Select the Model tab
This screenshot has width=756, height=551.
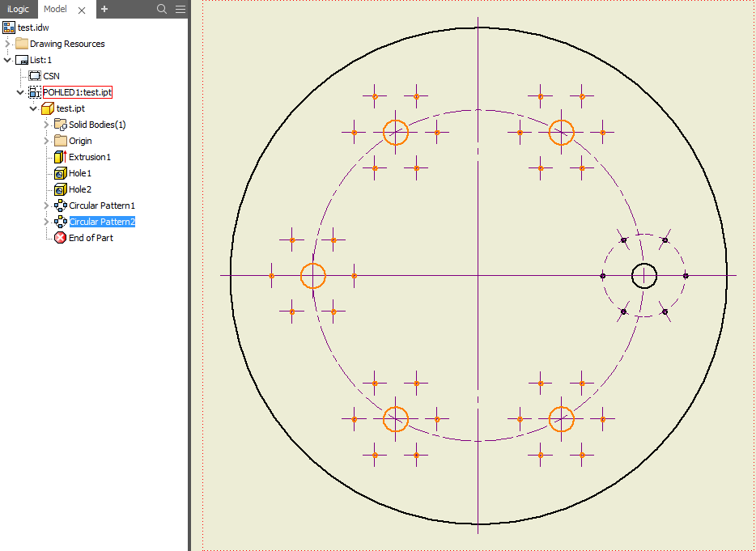pos(55,9)
